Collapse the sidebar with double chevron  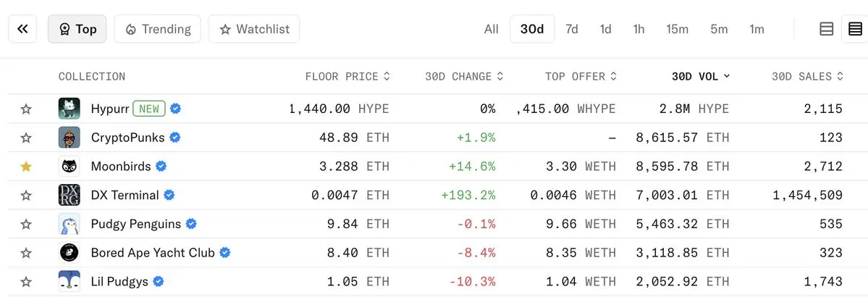pyautogui.click(x=22, y=29)
